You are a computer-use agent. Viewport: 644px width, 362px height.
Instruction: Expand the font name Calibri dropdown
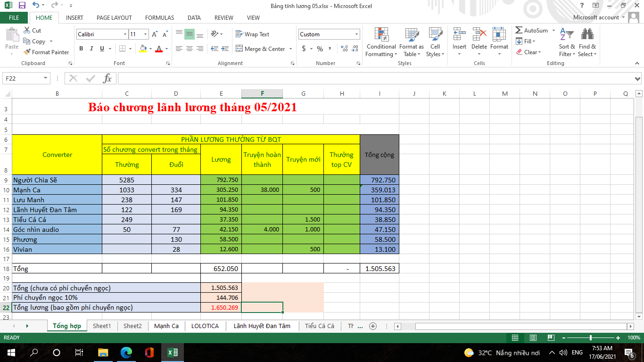click(125, 34)
